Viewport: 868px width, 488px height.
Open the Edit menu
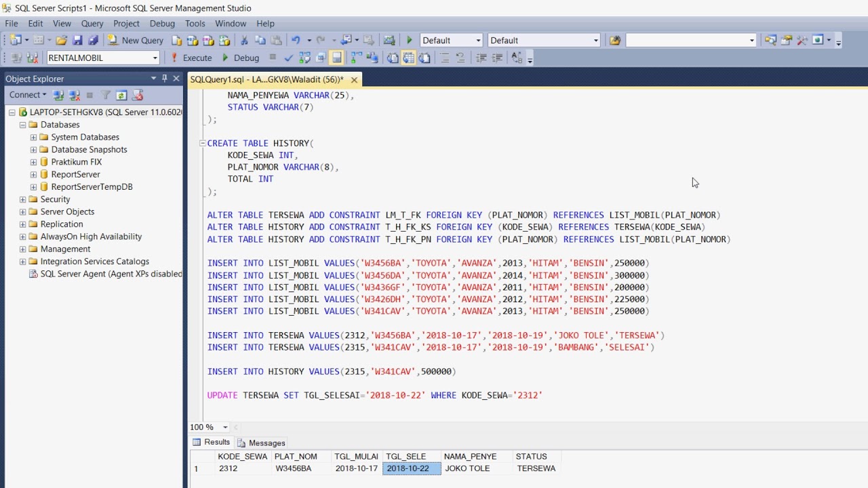(35, 24)
